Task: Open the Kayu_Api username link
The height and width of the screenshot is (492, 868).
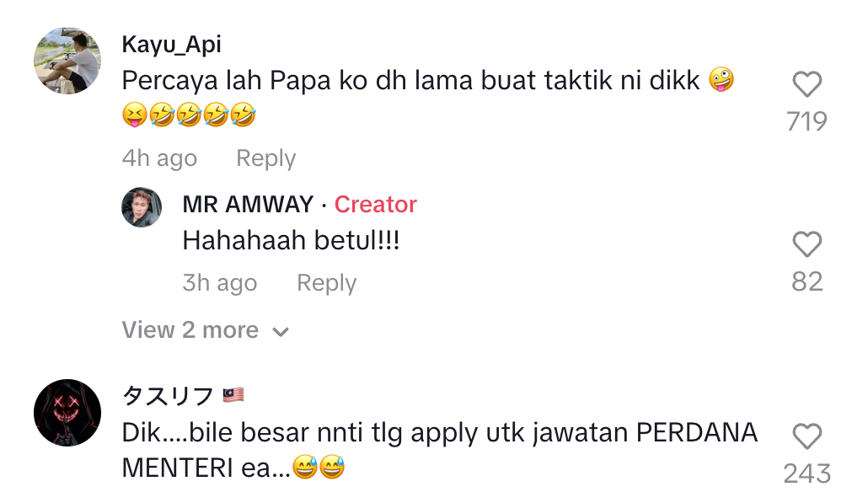Action: click(172, 44)
